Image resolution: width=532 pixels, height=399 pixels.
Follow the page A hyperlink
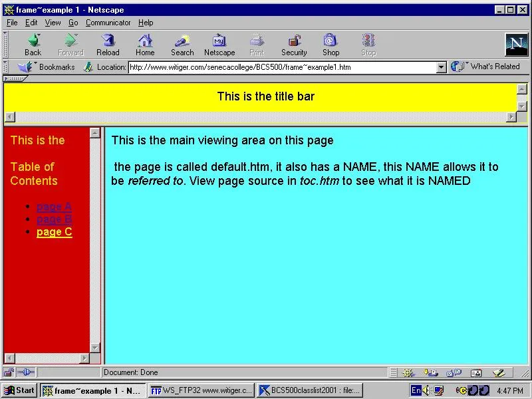[54, 206]
